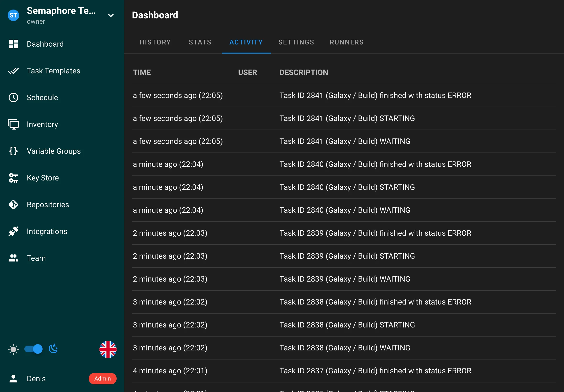Switch to the Runners tab

pos(347,42)
